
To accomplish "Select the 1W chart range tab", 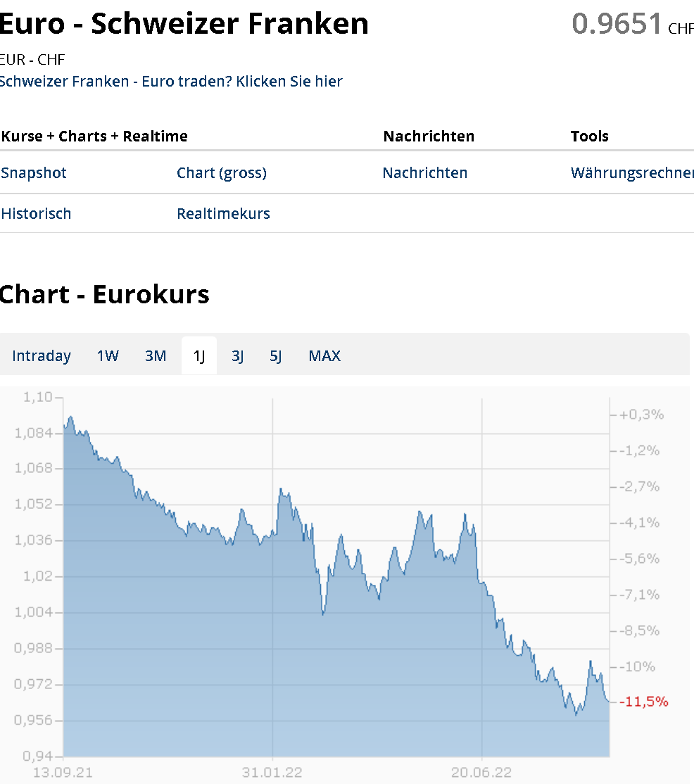I will 108,356.
